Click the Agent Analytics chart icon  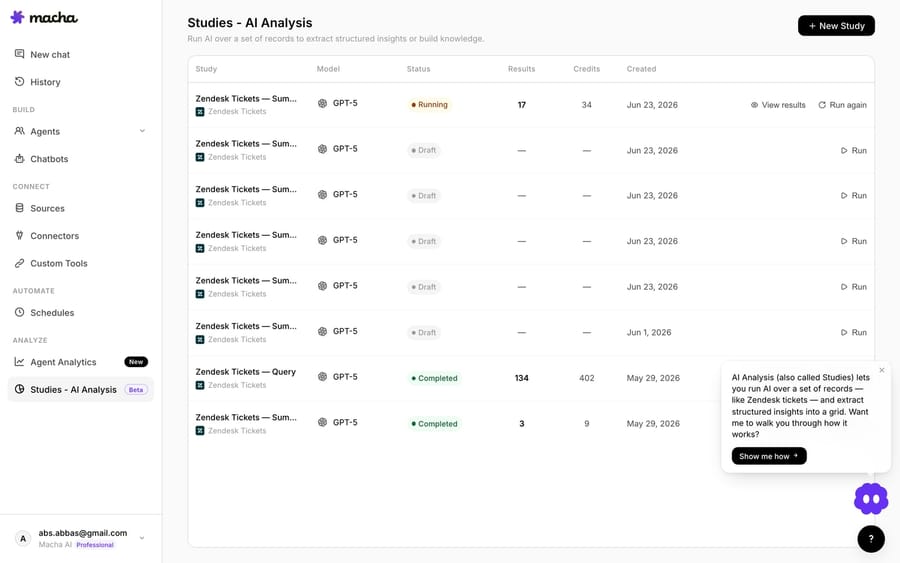coord(20,362)
